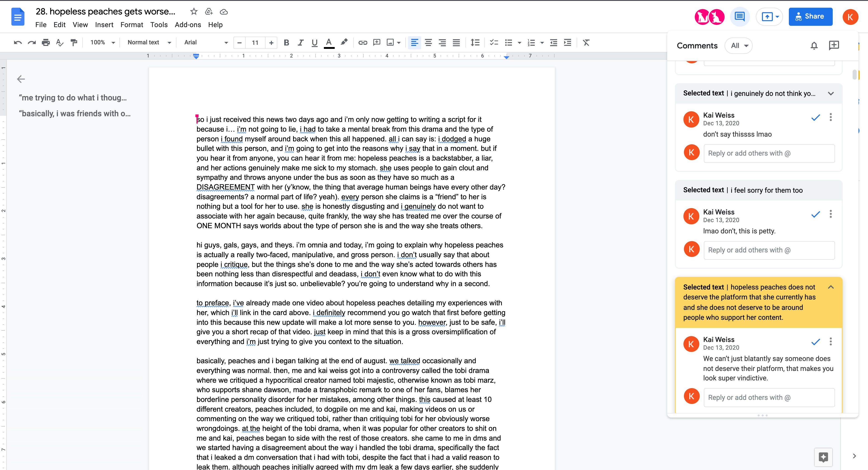Viewport: 868px width, 470px height.
Task: Toggle bold formatting
Action: coord(286,43)
